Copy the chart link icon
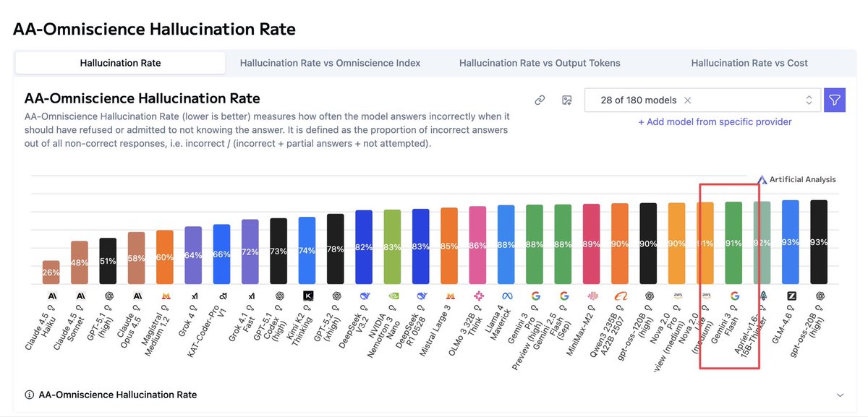This screenshot has width=868, height=417. pyautogui.click(x=540, y=100)
